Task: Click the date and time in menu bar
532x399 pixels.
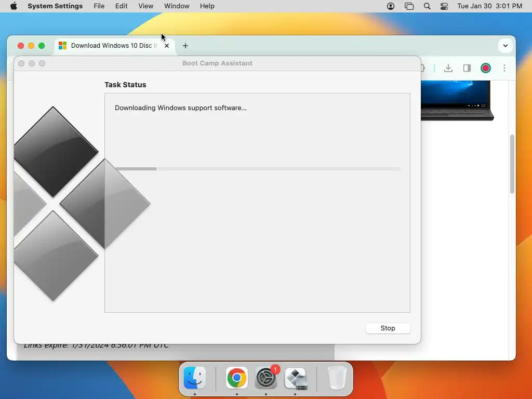Action: 489,6
